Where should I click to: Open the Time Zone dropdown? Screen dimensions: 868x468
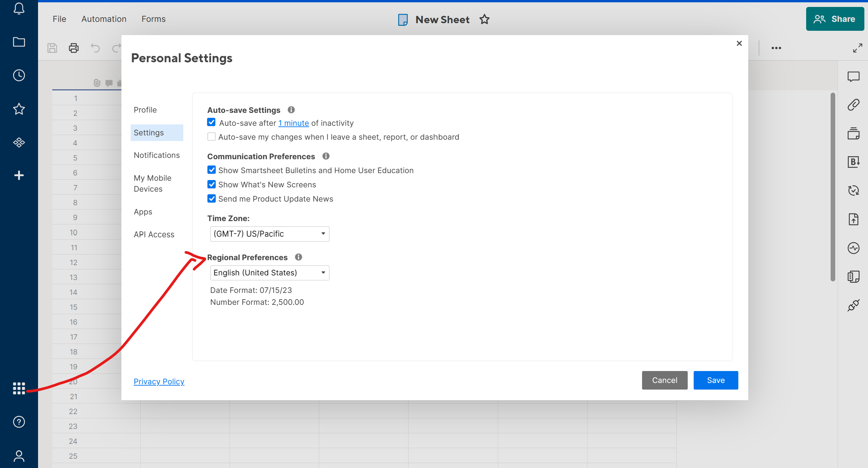pyautogui.click(x=270, y=234)
